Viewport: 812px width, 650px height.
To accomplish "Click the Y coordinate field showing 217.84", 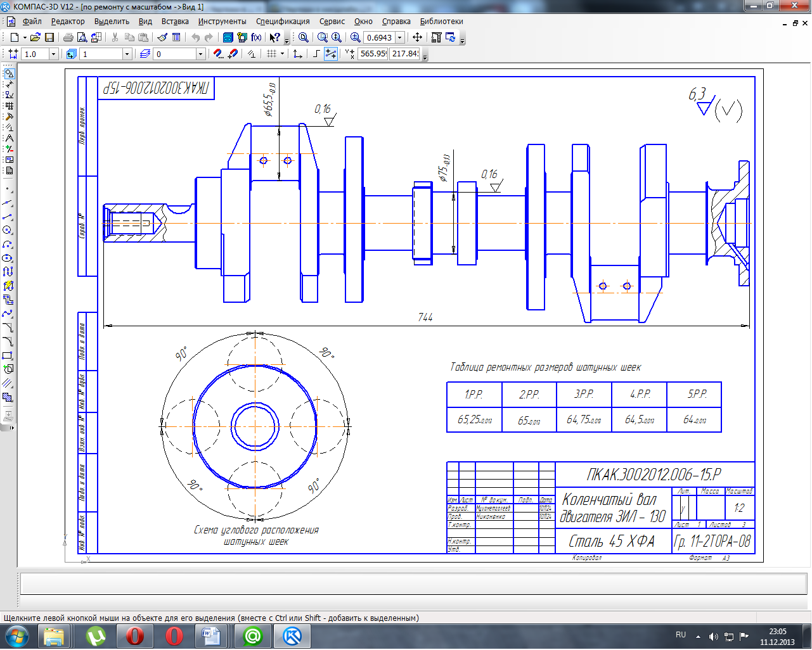I will [404, 54].
